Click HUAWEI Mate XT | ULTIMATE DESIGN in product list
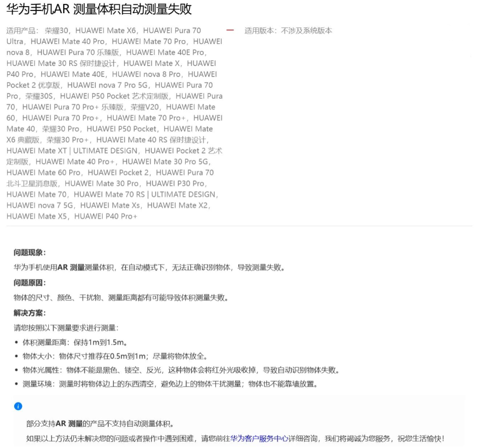The width and height of the screenshot is (477, 448). pyautogui.click(x=72, y=151)
